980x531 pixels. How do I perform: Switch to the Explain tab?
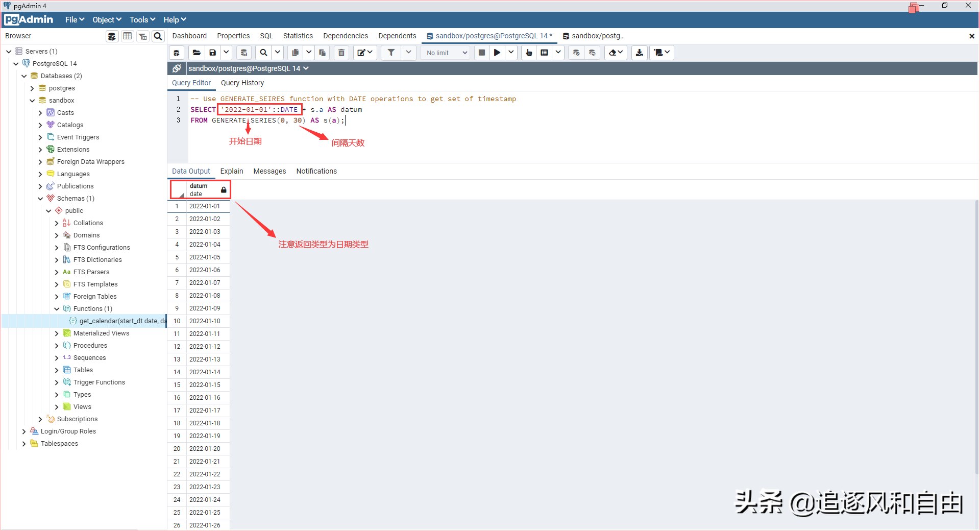click(232, 172)
